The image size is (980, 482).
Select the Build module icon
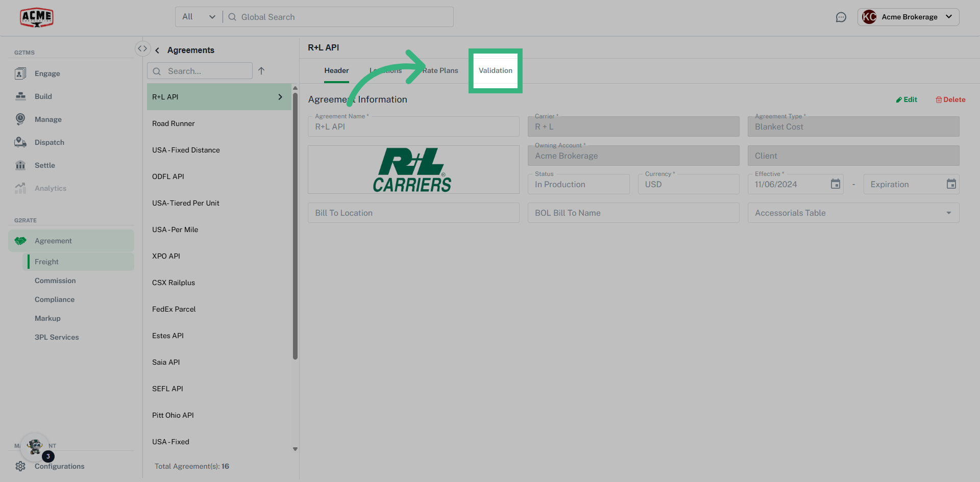pyautogui.click(x=20, y=96)
